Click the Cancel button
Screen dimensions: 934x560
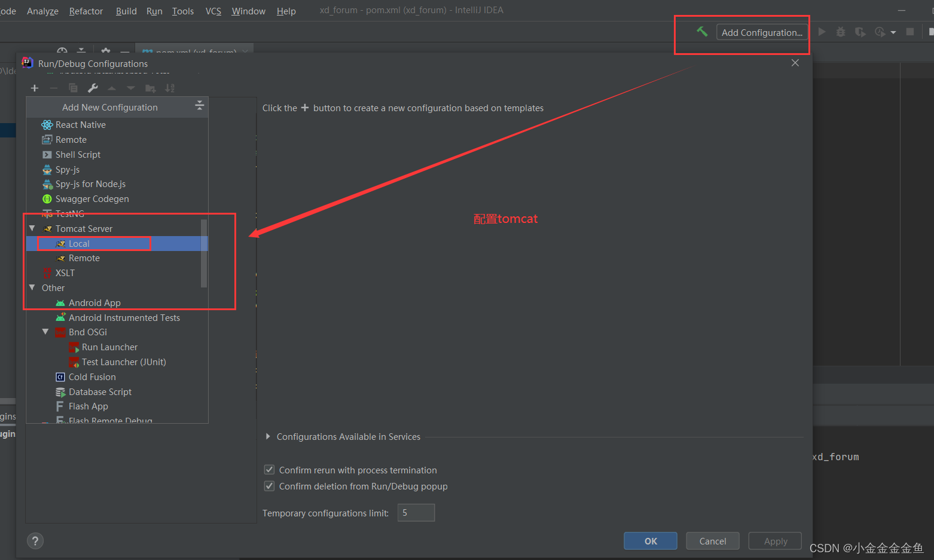pos(713,541)
